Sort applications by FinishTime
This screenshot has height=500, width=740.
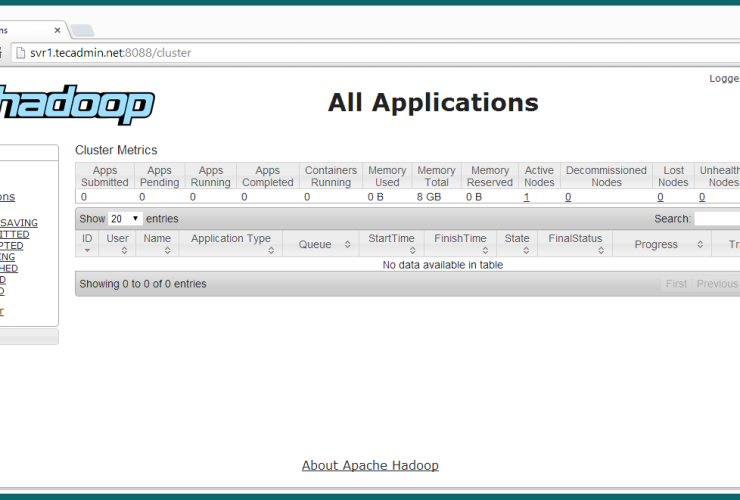coord(460,244)
